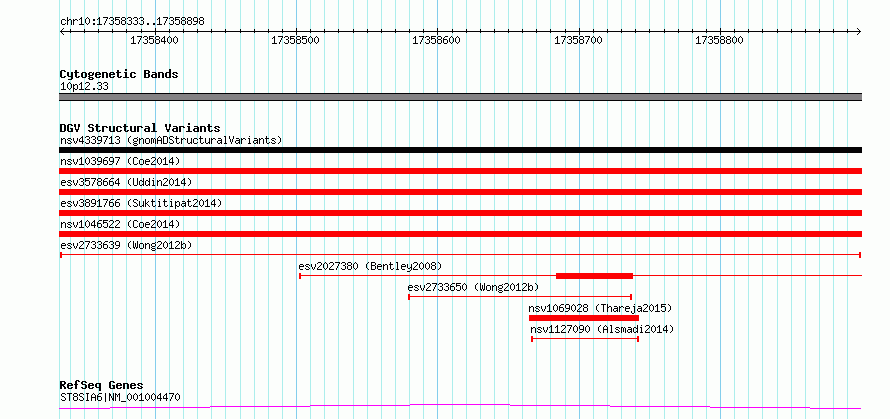Image resolution: width=890 pixels, height=419 pixels.
Task: Click the right arrowhead of the ruler
Action: pyautogui.click(x=858, y=31)
